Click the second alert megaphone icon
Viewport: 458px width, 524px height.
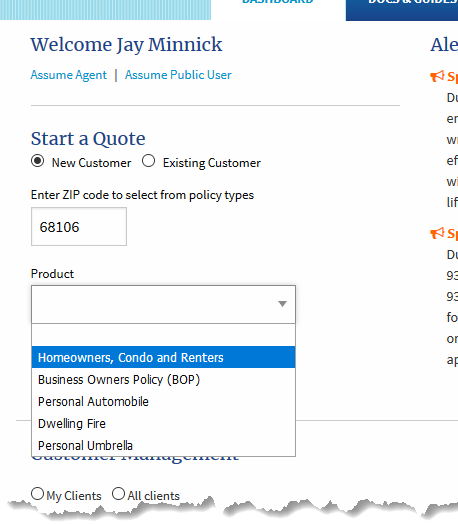[437, 233]
